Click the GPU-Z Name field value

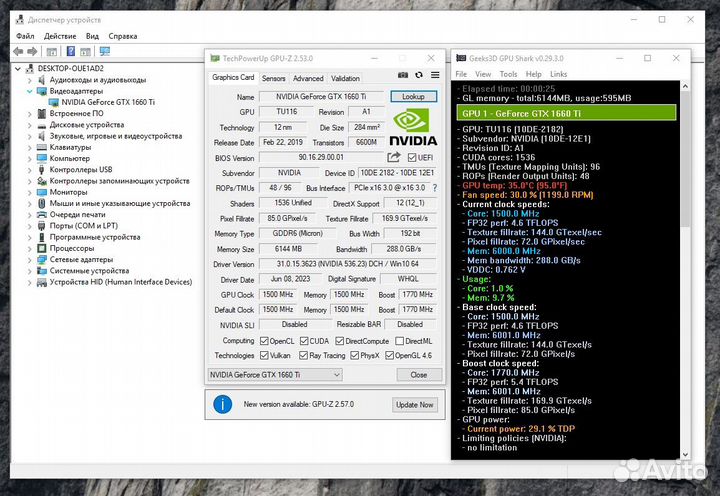[x=321, y=96]
